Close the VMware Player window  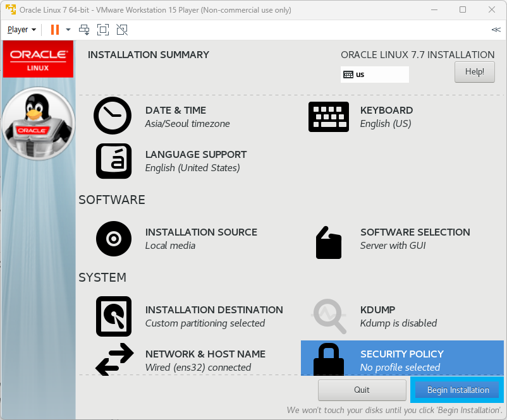coord(492,9)
